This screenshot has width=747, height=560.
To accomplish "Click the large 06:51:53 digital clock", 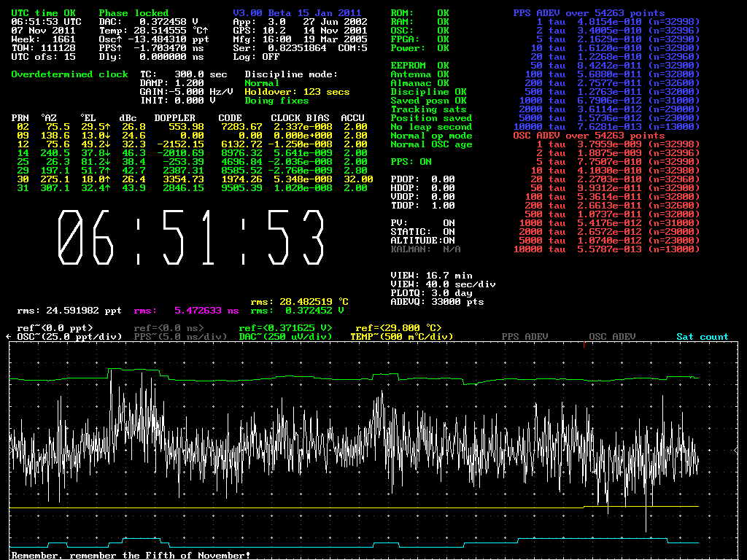I will [x=190, y=238].
